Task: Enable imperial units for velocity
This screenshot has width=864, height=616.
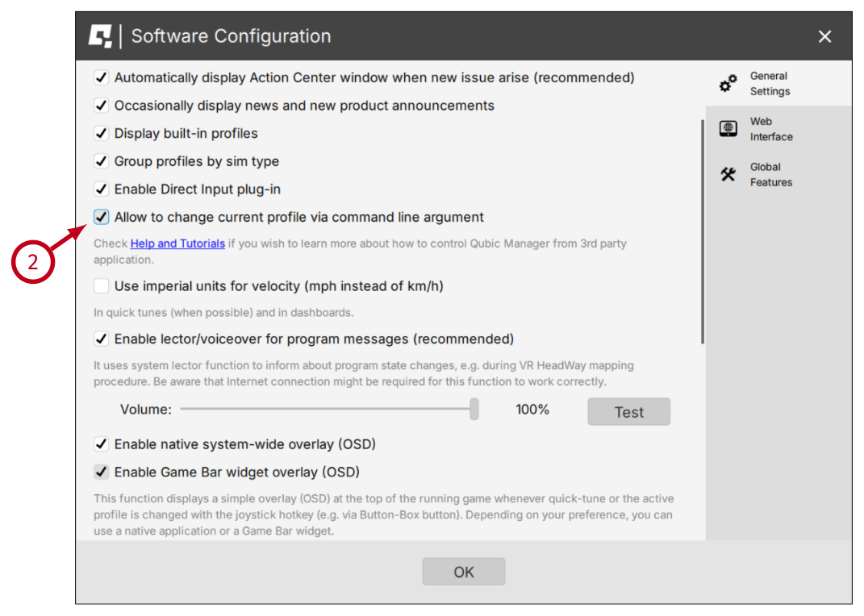Action: click(102, 286)
